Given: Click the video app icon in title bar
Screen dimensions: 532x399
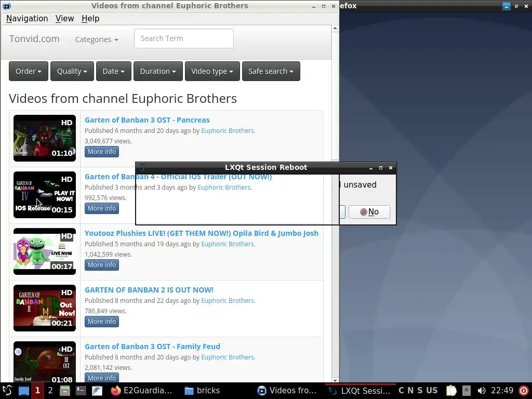Looking at the screenshot, I should click(6, 6).
